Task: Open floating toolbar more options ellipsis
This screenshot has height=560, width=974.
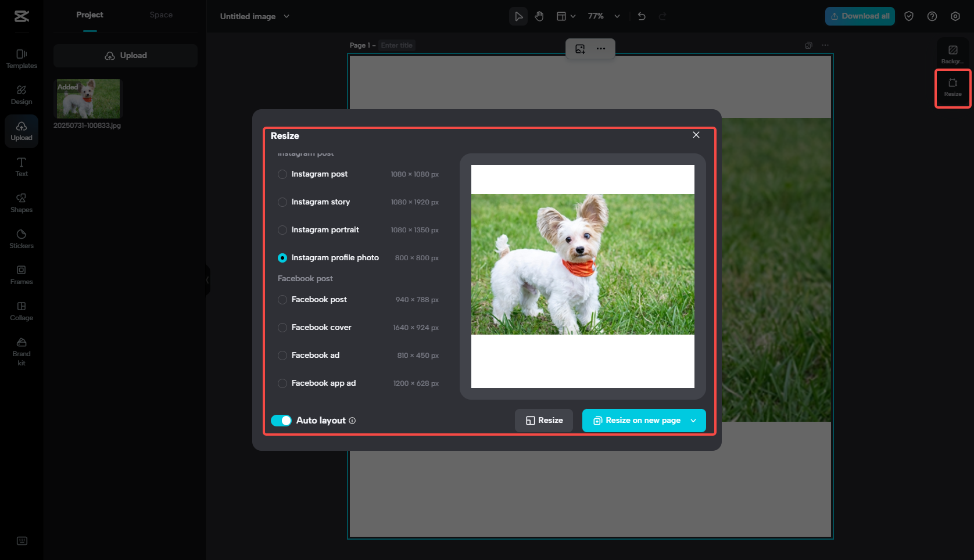Action: pyautogui.click(x=601, y=49)
